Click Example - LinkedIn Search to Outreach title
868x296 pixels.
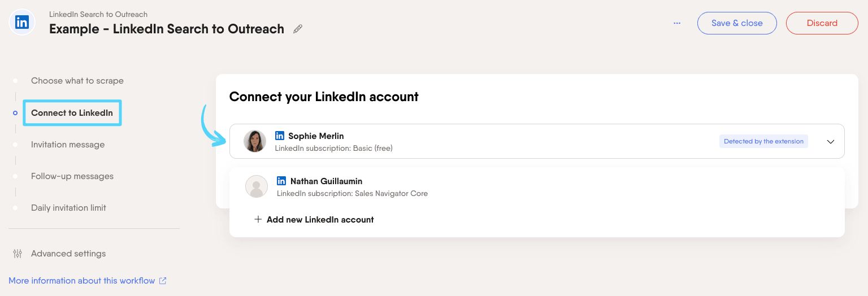[x=167, y=29]
